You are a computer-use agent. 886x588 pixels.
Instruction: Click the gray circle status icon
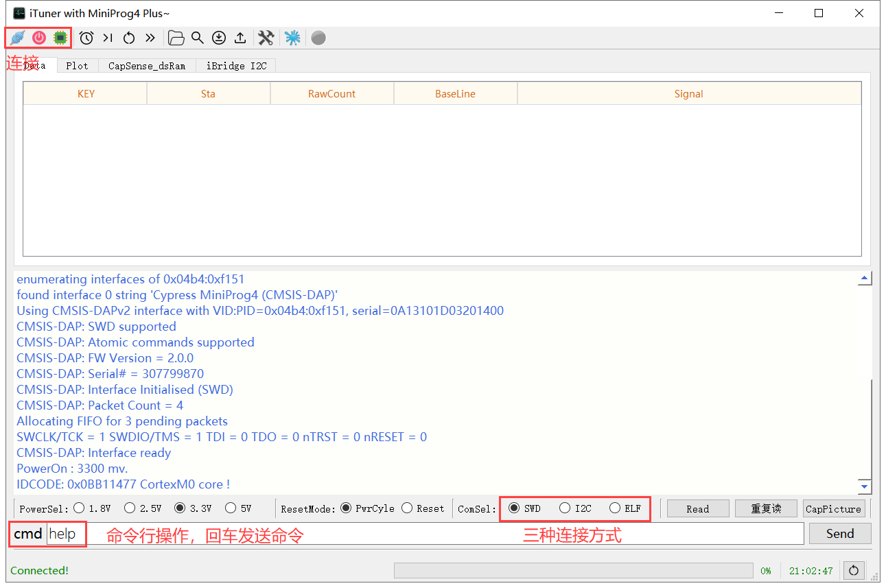point(318,38)
